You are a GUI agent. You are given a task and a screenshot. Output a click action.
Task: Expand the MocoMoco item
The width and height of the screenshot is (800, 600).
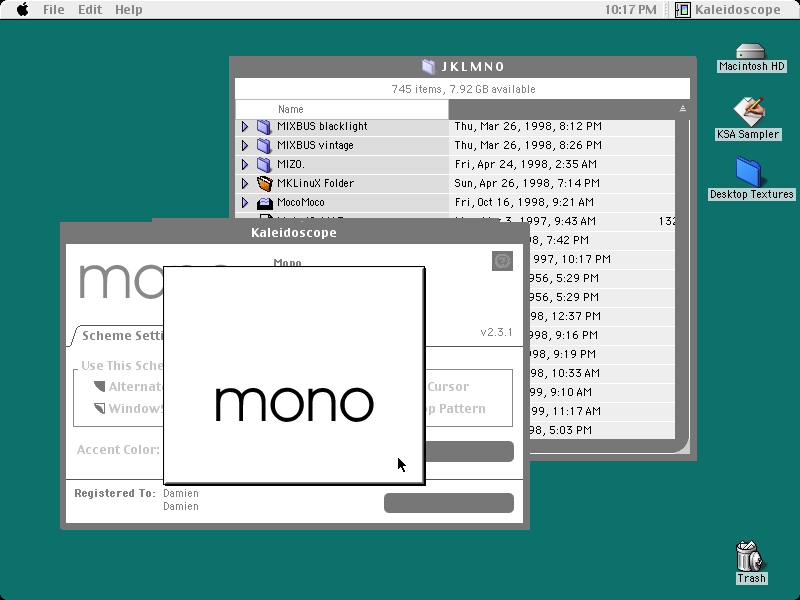(x=245, y=203)
